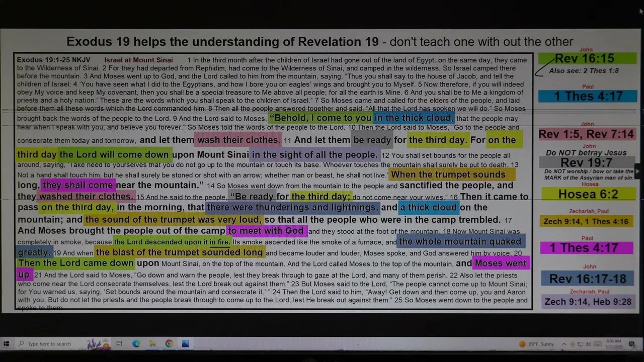Launch Google Chrome from the taskbar
This screenshot has width=644, height=362.
[169, 344]
